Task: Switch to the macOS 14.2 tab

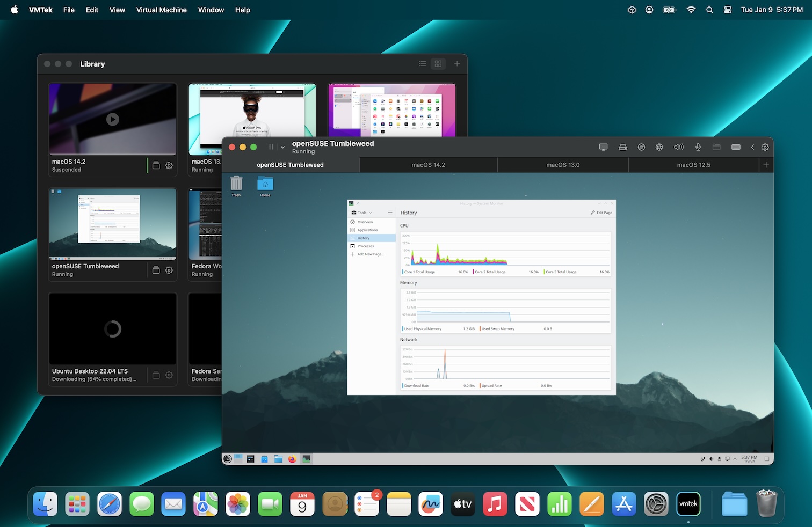Action: [428, 165]
